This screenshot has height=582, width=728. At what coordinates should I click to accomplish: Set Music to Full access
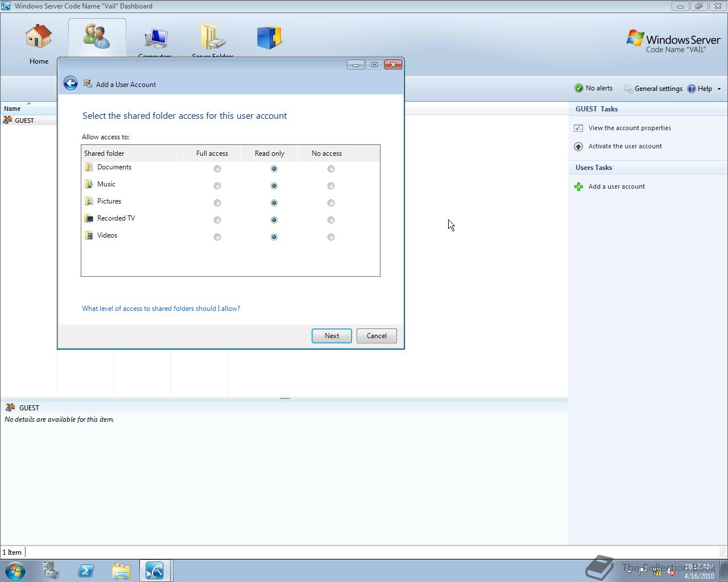[217, 186]
